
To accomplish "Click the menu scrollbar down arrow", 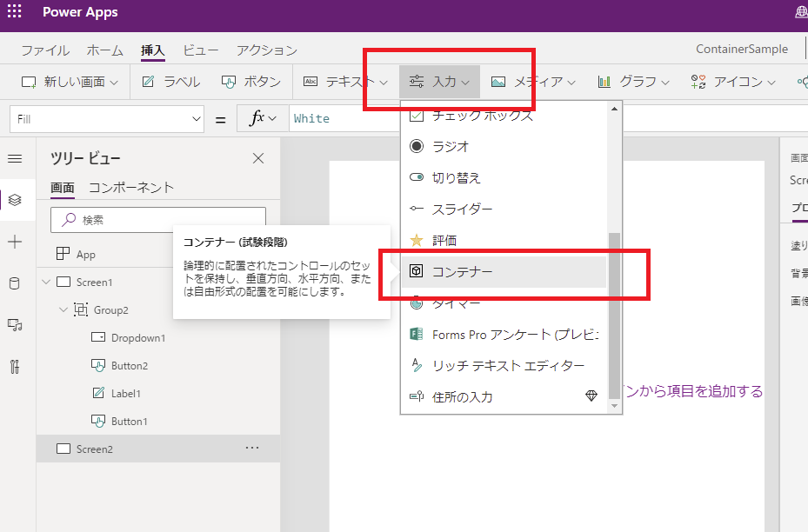I will tap(614, 406).
